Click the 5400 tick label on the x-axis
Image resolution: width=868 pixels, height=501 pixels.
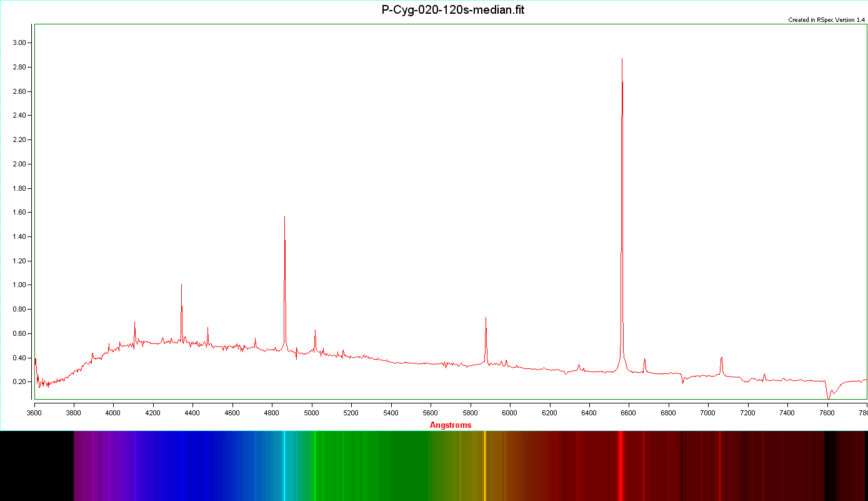pyautogui.click(x=391, y=413)
